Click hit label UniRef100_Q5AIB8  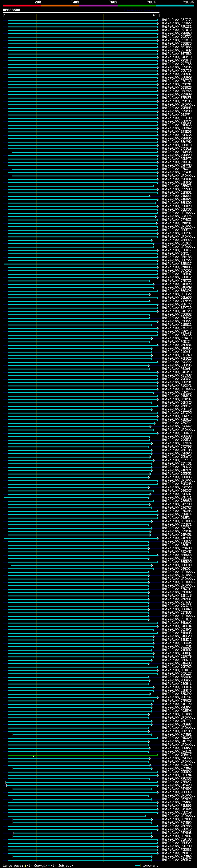tap(177, 840)
